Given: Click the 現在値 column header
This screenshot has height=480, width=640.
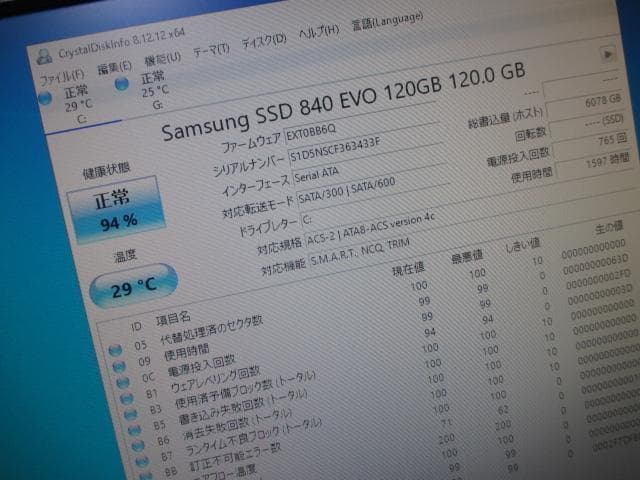Looking at the screenshot, I should 408,269.
